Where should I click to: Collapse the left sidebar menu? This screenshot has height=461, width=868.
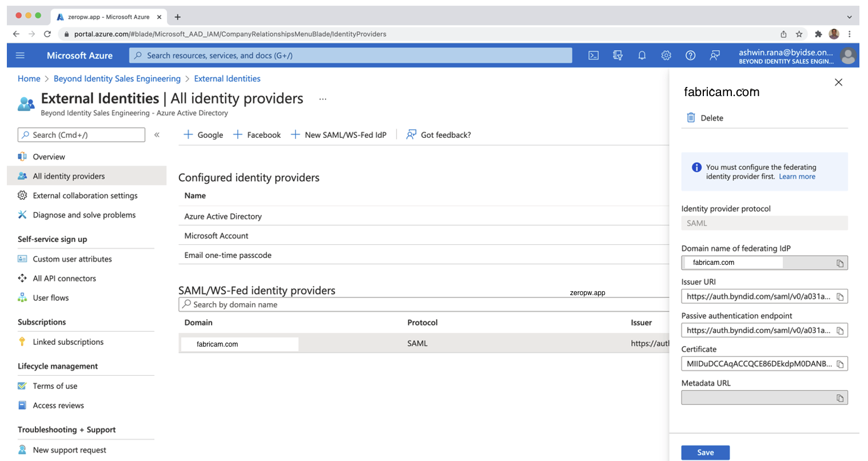coord(157,135)
